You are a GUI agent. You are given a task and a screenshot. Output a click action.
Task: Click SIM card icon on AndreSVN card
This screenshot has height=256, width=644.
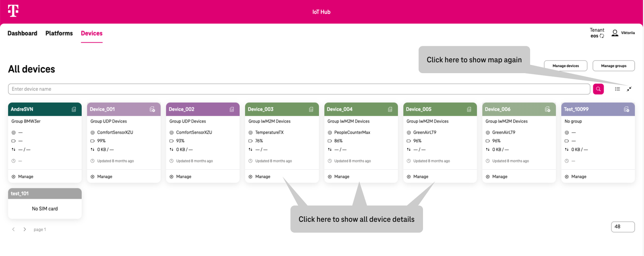74,109
